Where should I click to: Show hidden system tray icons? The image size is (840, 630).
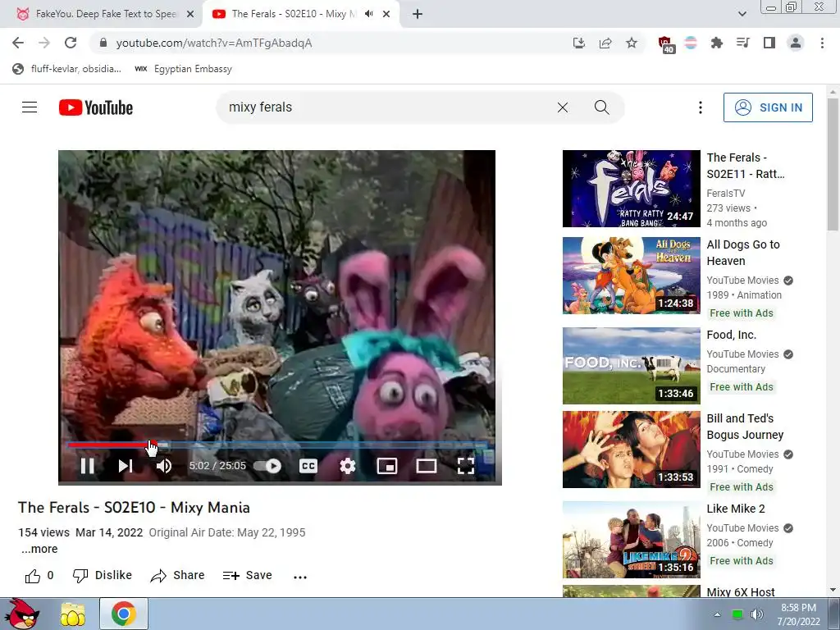pyautogui.click(x=717, y=614)
